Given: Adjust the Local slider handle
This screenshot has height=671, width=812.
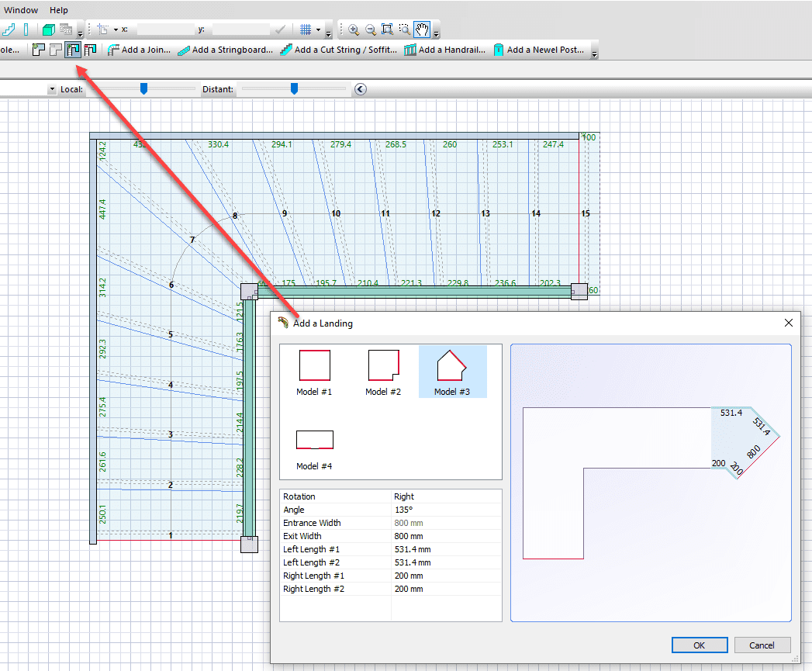Looking at the screenshot, I should coord(143,89).
